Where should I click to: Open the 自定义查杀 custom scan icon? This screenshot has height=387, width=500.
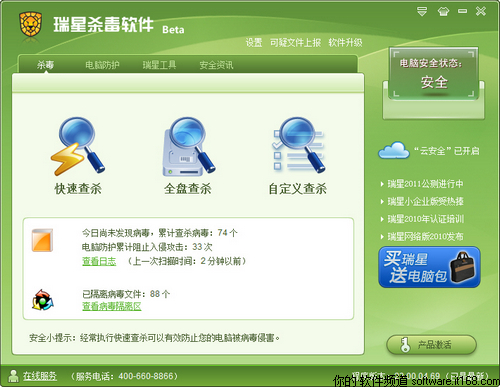(x=298, y=145)
